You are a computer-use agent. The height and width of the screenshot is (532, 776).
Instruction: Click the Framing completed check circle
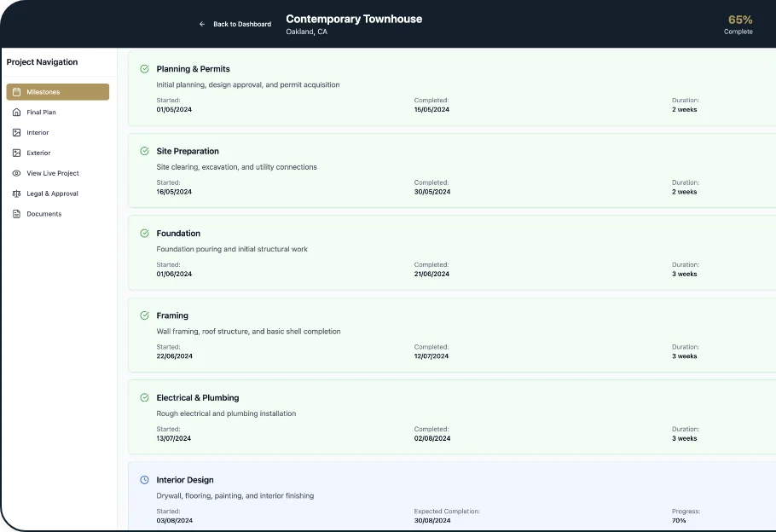click(x=144, y=315)
